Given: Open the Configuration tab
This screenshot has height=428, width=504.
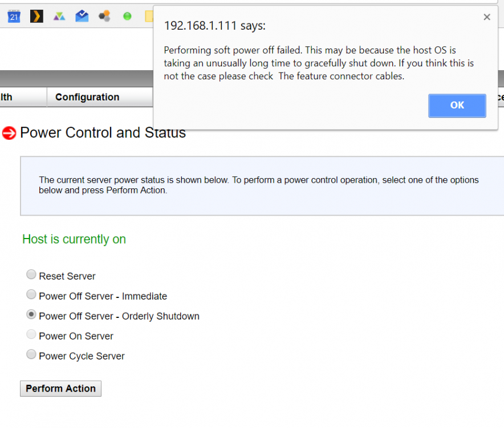Looking at the screenshot, I should point(100,97).
